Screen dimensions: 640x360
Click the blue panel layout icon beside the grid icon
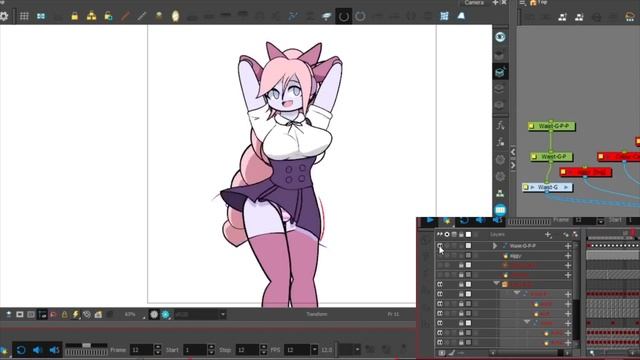(x=41, y=16)
